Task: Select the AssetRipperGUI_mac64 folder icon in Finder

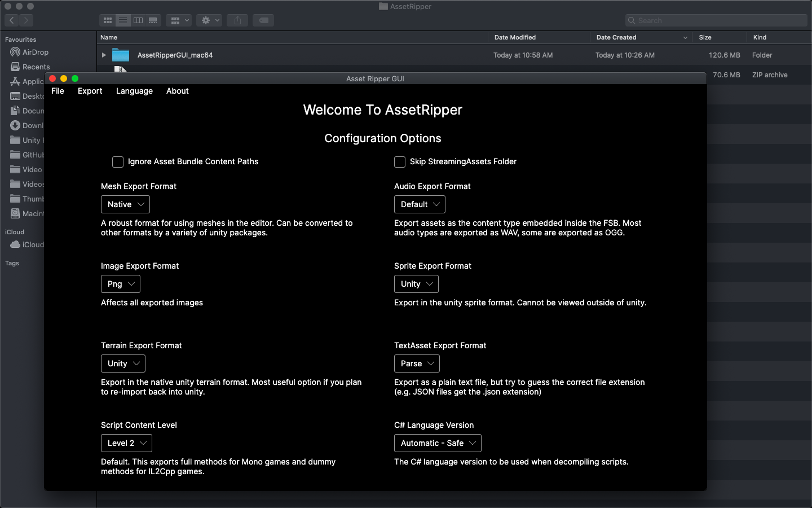Action: coord(121,55)
